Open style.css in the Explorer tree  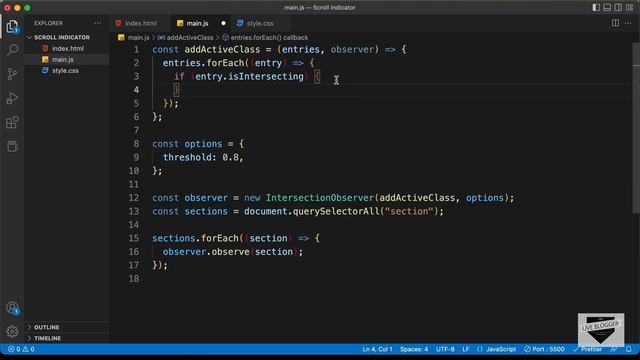[65, 71]
